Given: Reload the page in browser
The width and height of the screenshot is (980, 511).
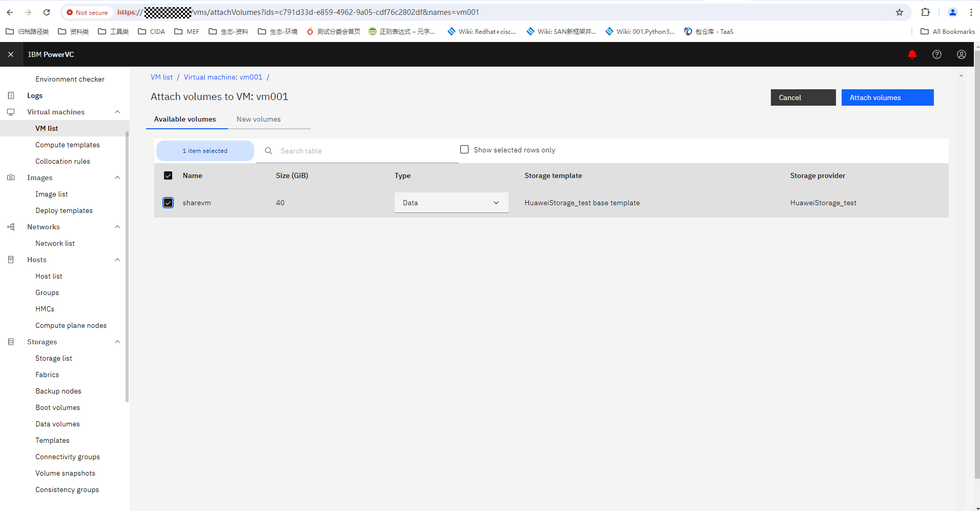Looking at the screenshot, I should click(x=47, y=12).
